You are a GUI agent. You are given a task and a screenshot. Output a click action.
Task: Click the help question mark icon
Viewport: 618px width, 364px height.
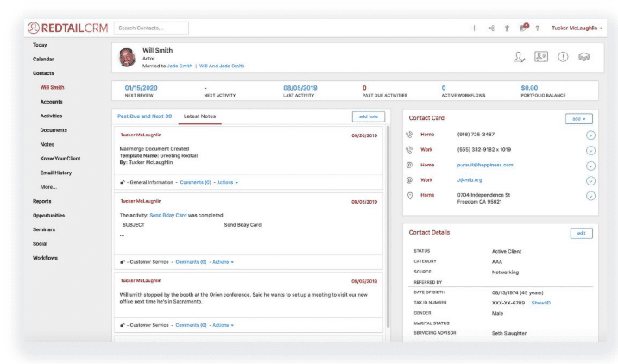coord(538,28)
